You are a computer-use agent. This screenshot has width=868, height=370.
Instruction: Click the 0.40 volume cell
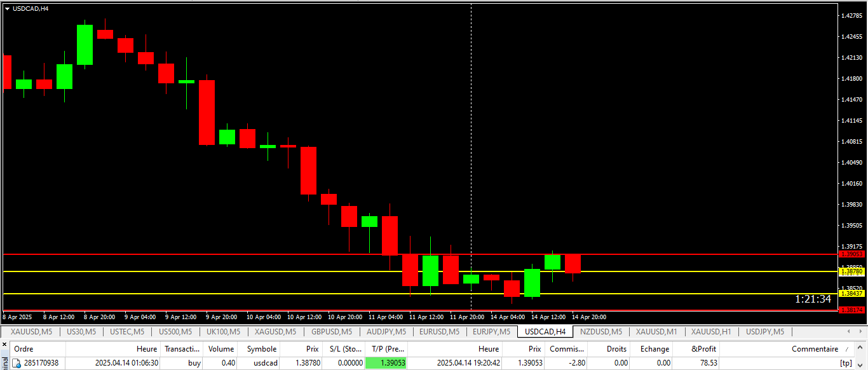point(228,363)
